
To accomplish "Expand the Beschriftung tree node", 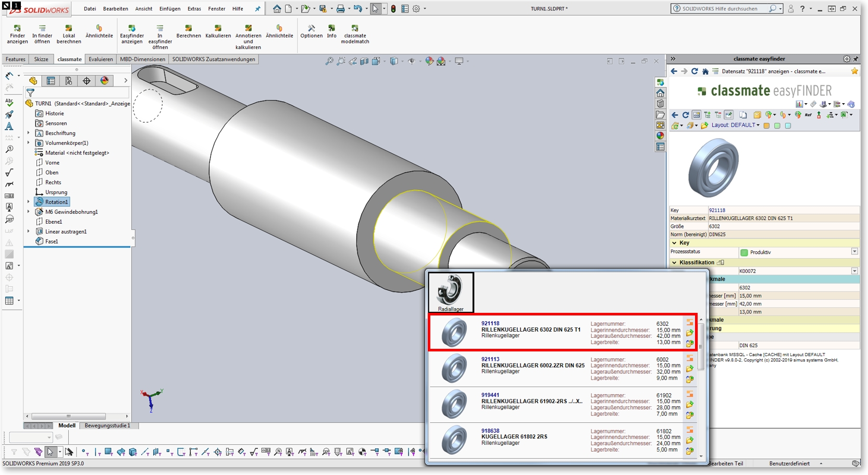I will coord(29,133).
